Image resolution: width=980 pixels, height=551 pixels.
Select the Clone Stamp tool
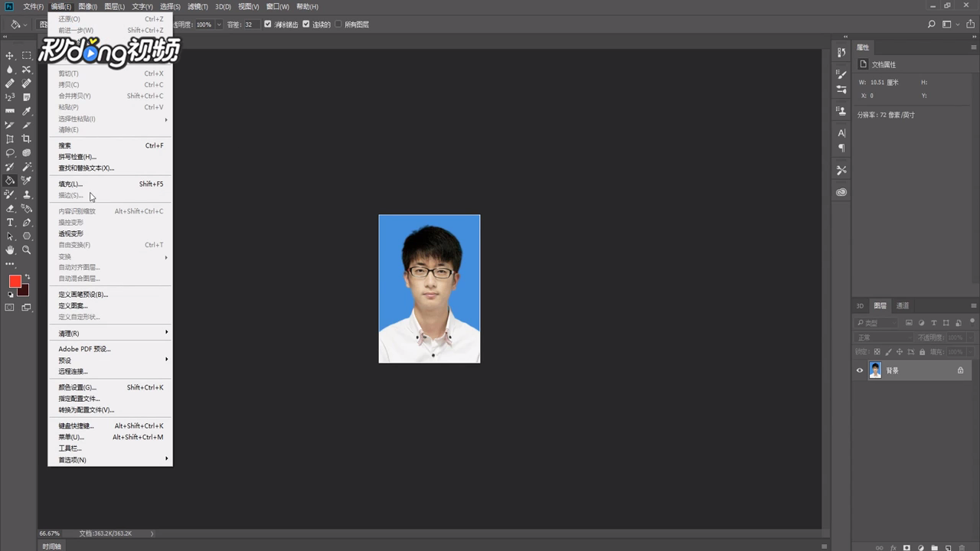point(26,194)
